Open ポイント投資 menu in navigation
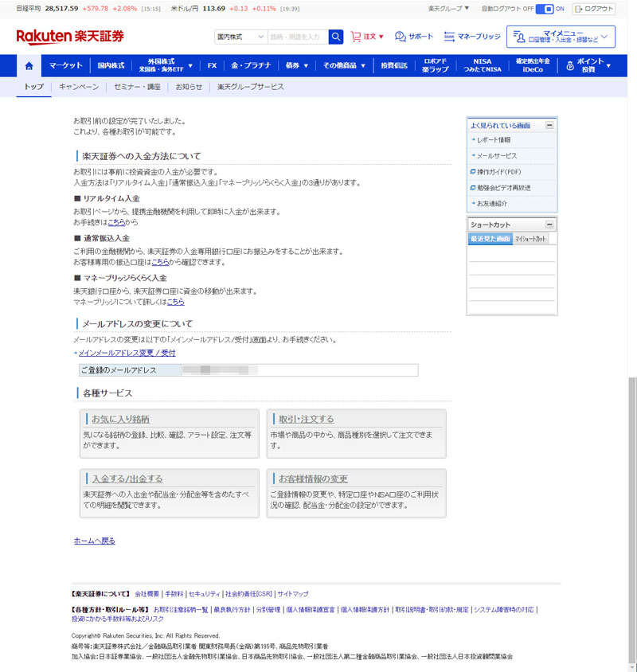The height and width of the screenshot is (672, 637). pyautogui.click(x=588, y=65)
